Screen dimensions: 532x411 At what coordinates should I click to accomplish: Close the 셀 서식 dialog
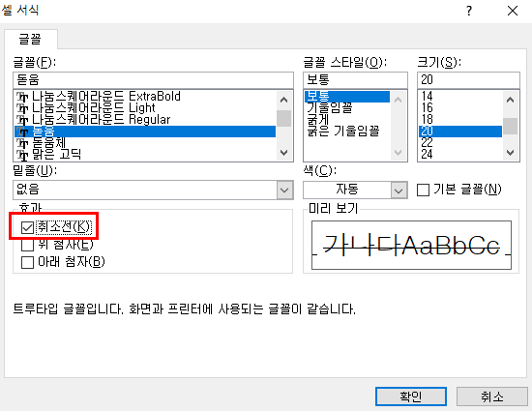click(513, 11)
